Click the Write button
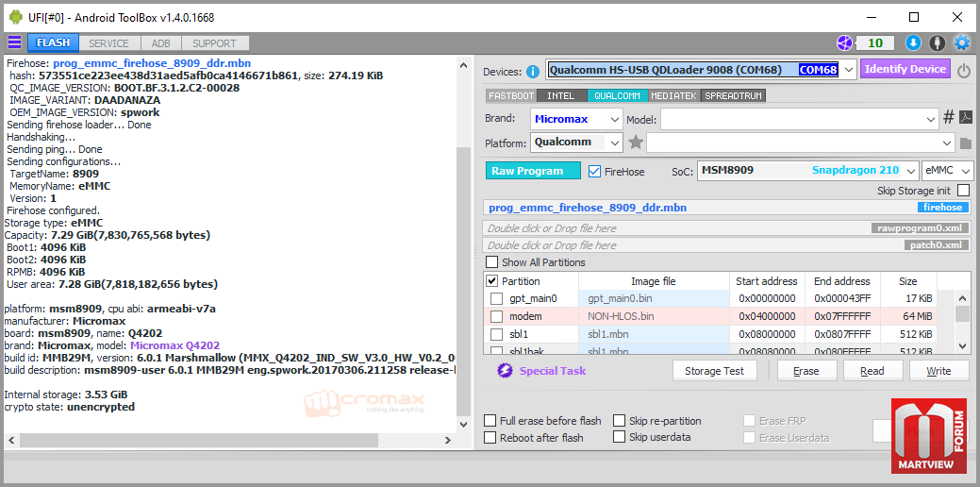This screenshot has width=980, height=487. 938,370
